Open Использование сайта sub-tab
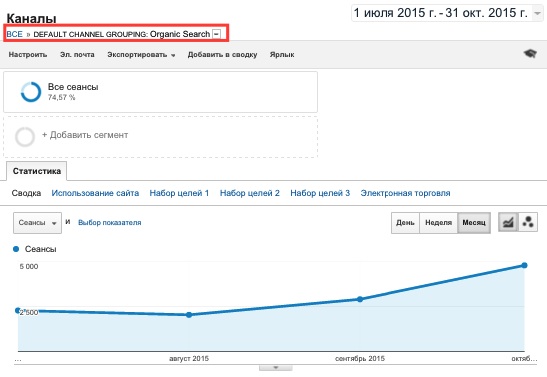The width and height of the screenshot is (547, 377). 95,193
